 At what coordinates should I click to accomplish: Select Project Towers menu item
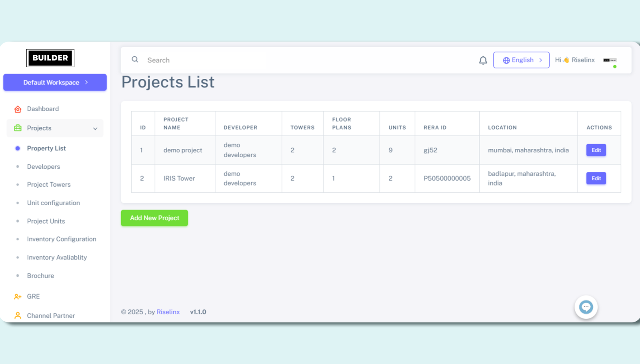click(x=49, y=185)
